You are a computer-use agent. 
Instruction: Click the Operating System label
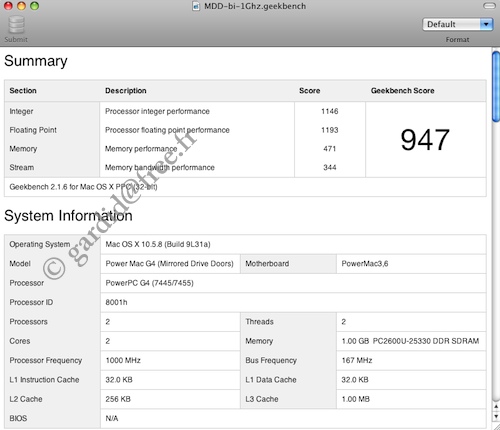(40, 244)
